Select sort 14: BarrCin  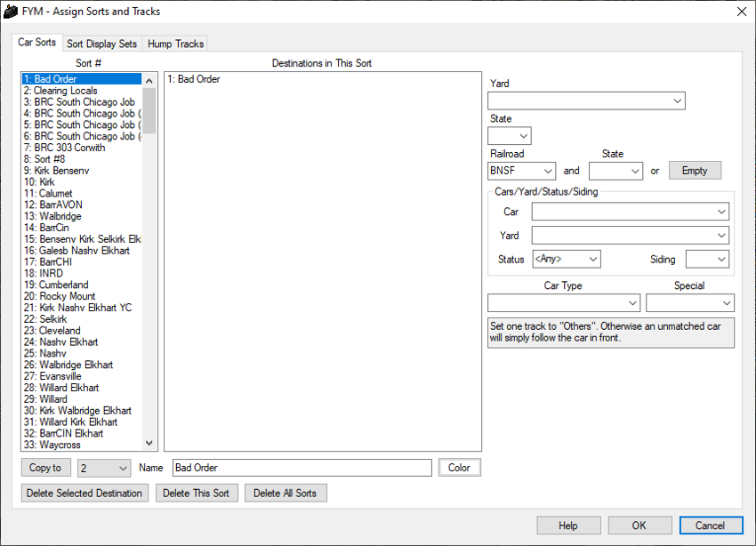82,228
